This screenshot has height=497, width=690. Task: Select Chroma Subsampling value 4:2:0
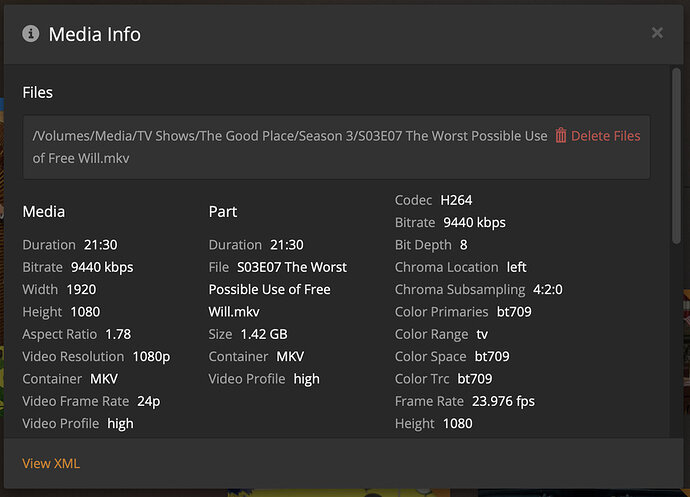pos(548,290)
